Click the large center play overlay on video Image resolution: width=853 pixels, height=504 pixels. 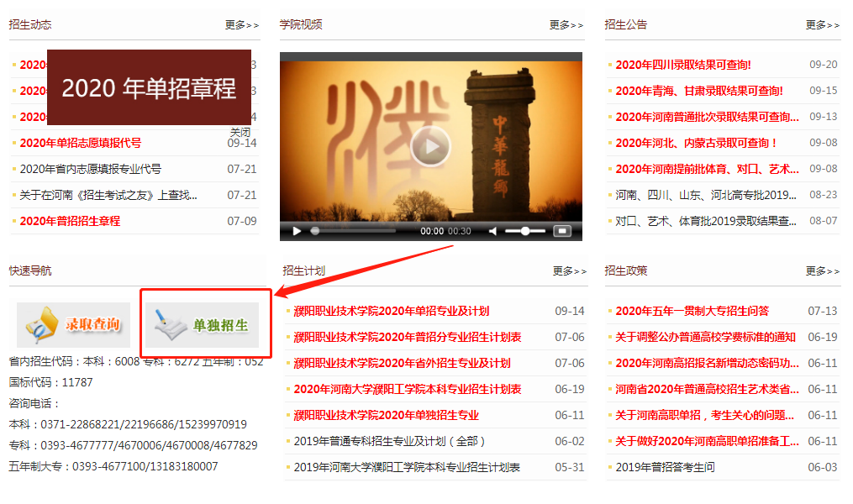[430, 146]
